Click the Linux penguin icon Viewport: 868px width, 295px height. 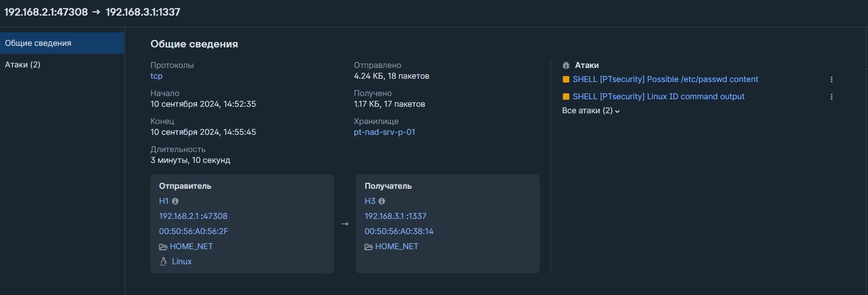pos(163,262)
